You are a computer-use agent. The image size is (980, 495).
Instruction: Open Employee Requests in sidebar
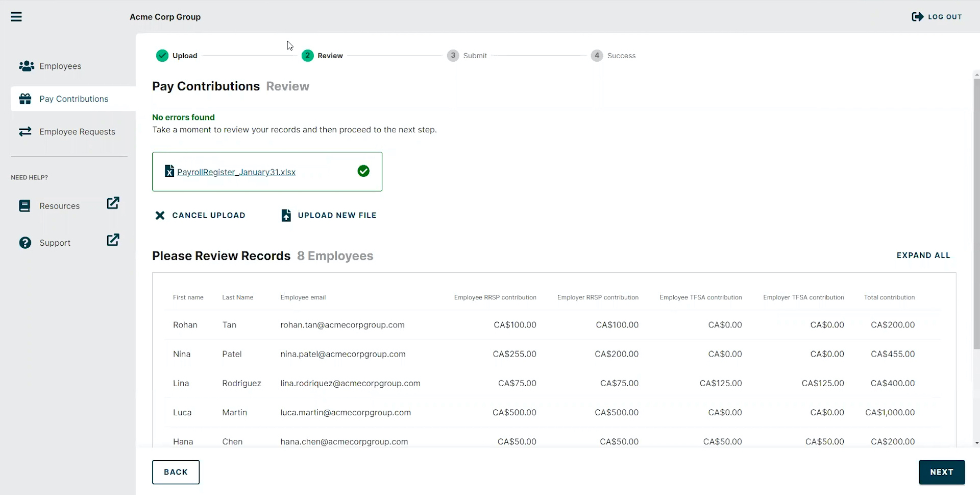[73, 132]
